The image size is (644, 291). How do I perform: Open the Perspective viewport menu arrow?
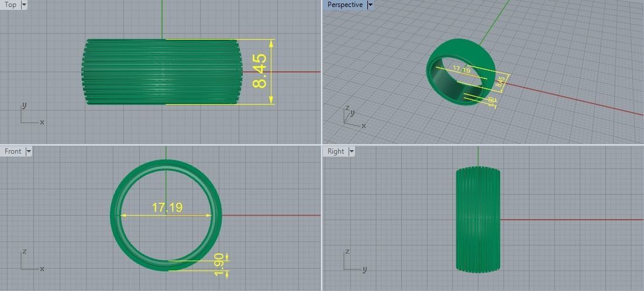[370, 5]
